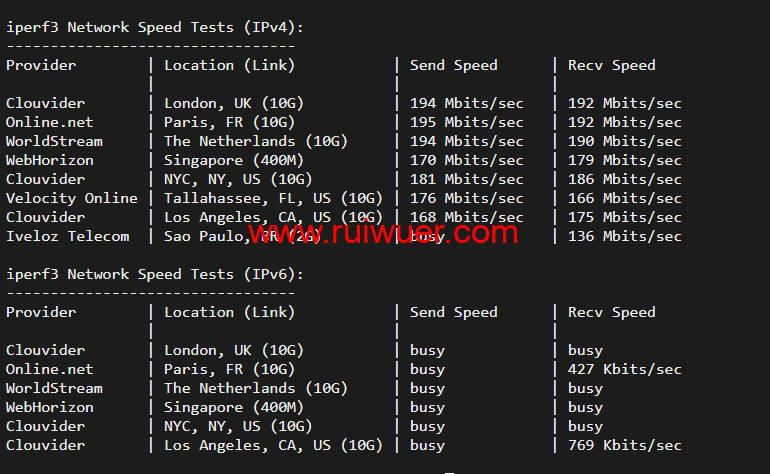Click the Send Speed header in IPv6 table
This screenshot has height=474, width=770.
click(453, 312)
